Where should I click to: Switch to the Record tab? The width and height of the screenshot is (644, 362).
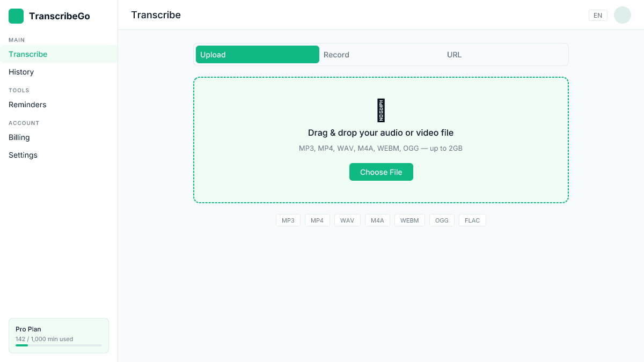coord(336,54)
